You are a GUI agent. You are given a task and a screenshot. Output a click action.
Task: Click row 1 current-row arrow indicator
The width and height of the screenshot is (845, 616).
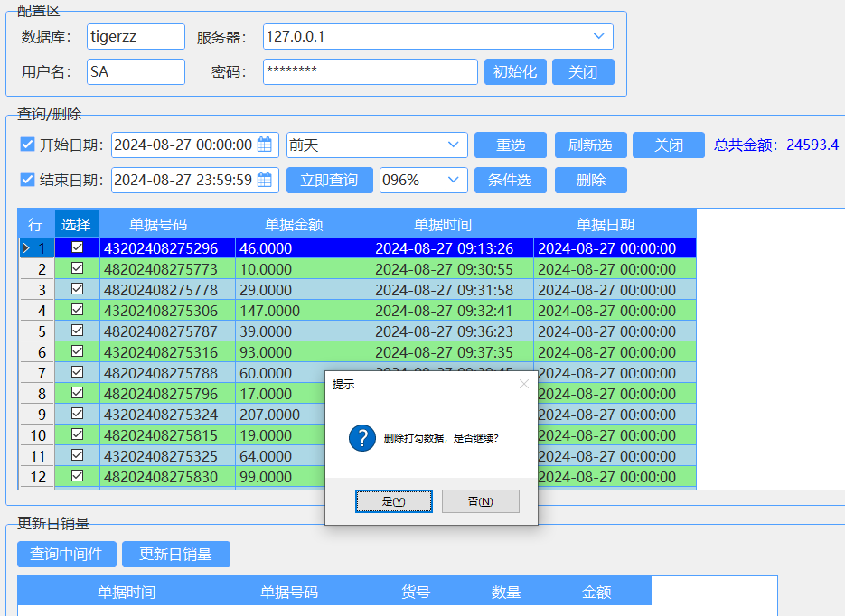click(26, 248)
